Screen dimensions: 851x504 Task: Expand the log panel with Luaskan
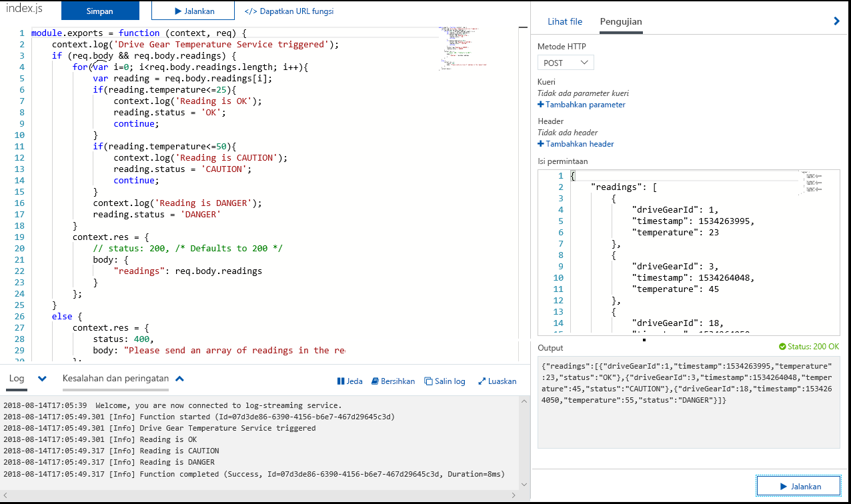click(x=498, y=381)
